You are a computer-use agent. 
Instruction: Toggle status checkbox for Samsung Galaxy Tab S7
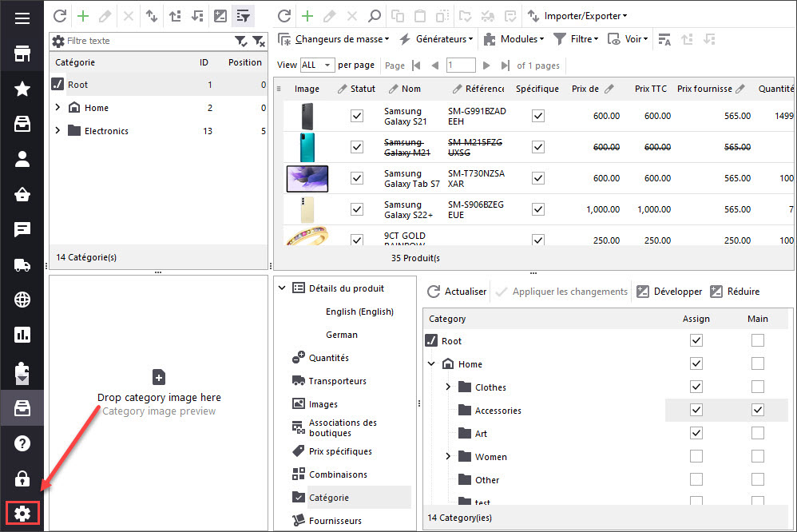(x=357, y=178)
